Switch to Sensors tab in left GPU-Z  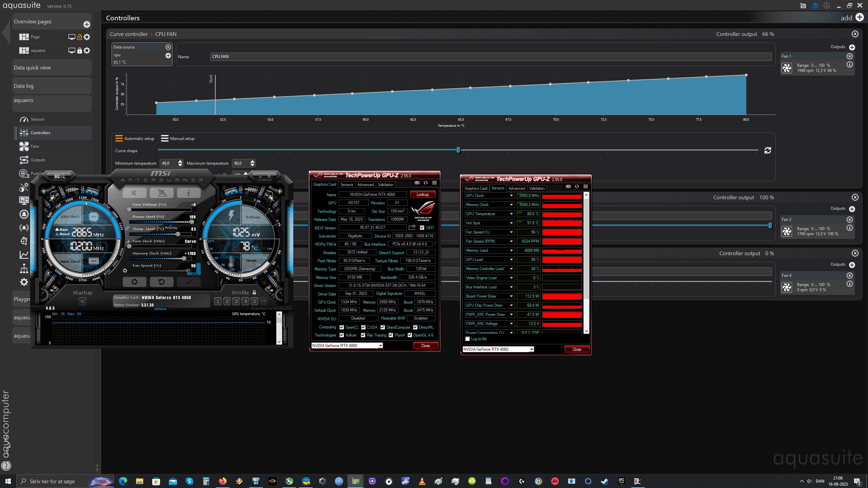pyautogui.click(x=347, y=185)
